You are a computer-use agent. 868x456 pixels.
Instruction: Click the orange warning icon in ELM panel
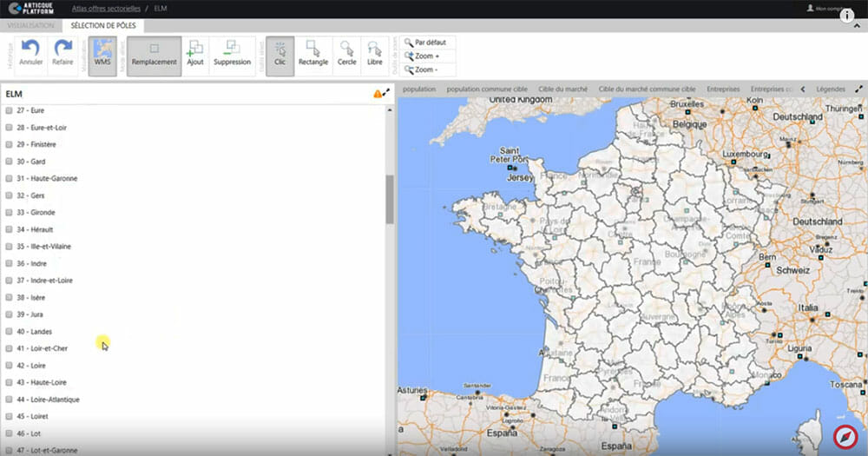(378, 94)
